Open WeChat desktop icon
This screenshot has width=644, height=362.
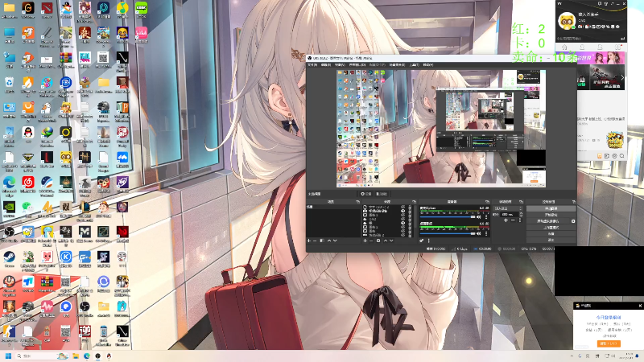[x=28, y=208]
